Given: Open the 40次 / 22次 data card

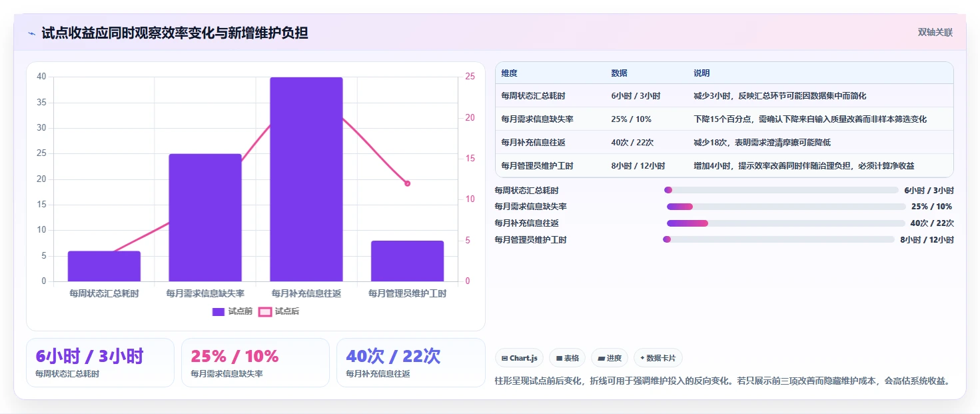Looking at the screenshot, I should tap(410, 363).
